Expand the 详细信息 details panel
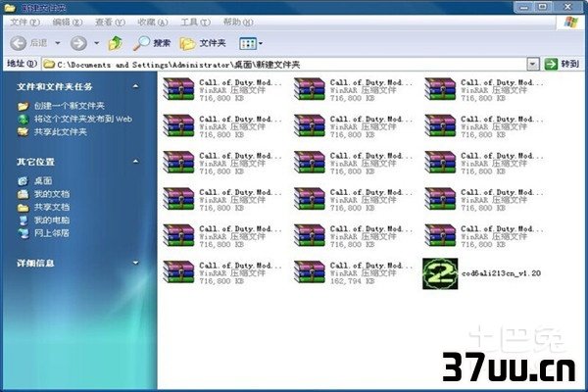 (136, 264)
